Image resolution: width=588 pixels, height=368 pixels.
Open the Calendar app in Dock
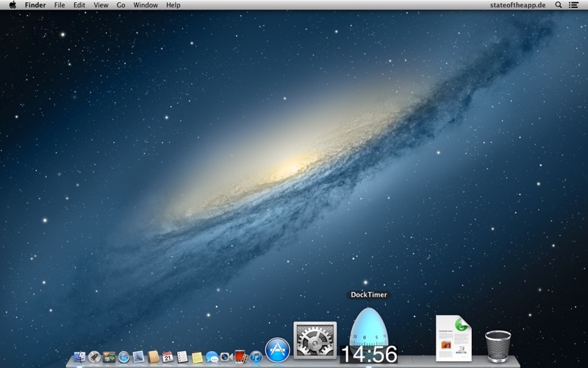168,357
